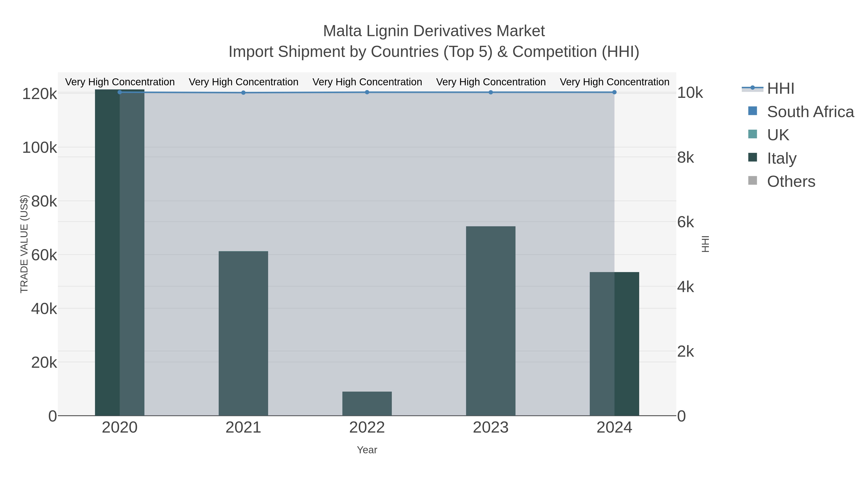
Task: Toggle the Others legend entry
Action: (781, 181)
